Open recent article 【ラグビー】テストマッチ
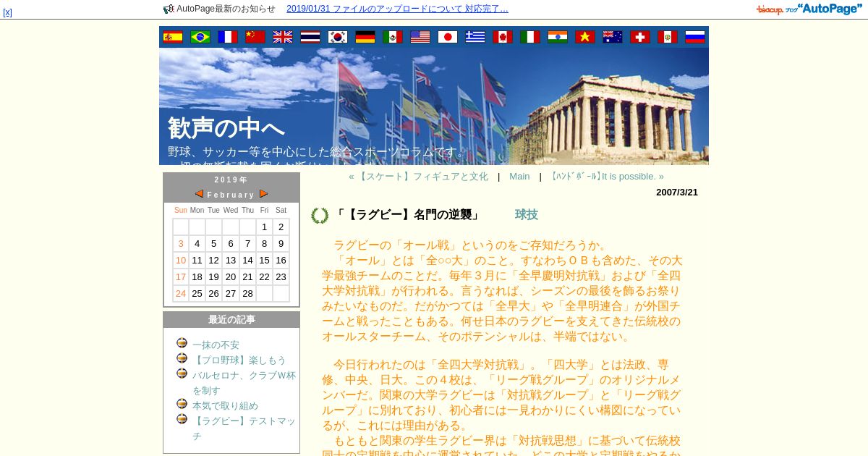This screenshot has width=868, height=456. 244,428
